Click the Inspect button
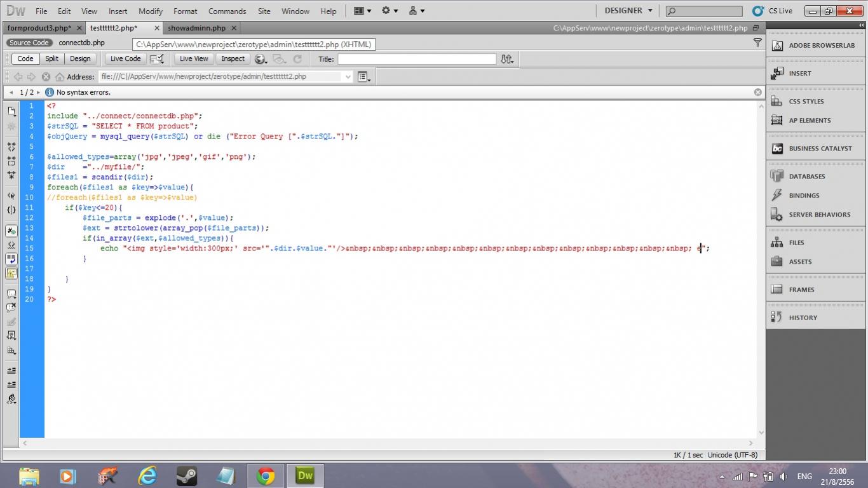 (233, 58)
